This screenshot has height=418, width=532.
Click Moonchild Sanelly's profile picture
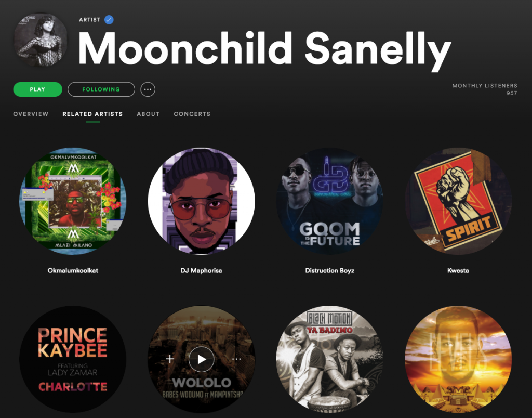click(41, 40)
